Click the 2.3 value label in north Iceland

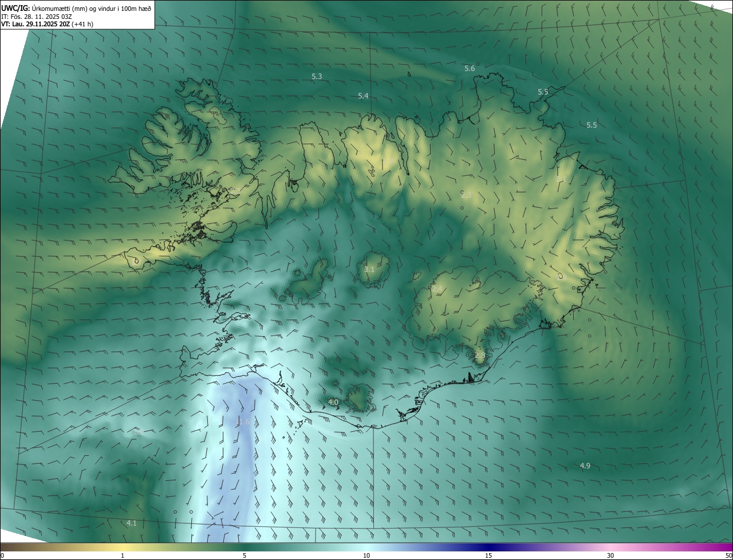[x=466, y=195]
